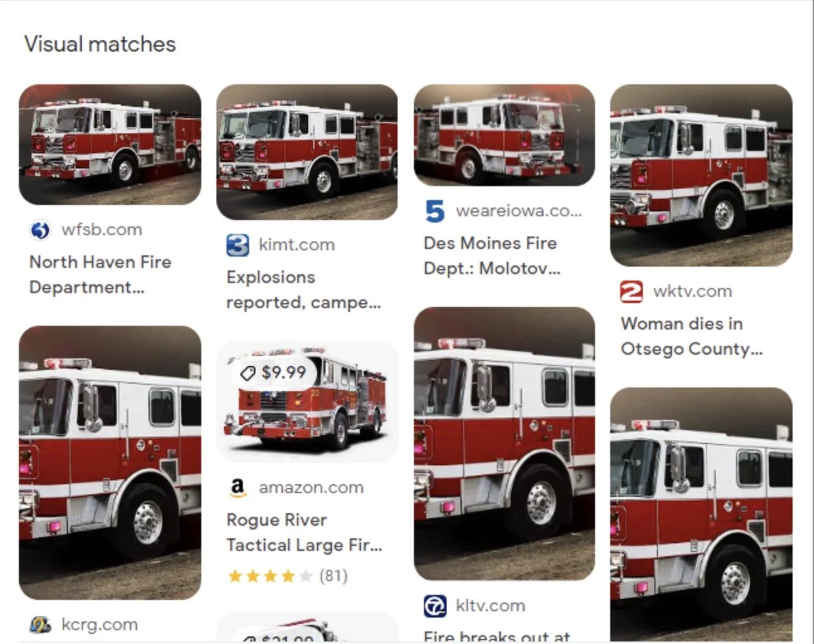
Task: Open Woman dies in Otsego County article
Action: click(691, 336)
